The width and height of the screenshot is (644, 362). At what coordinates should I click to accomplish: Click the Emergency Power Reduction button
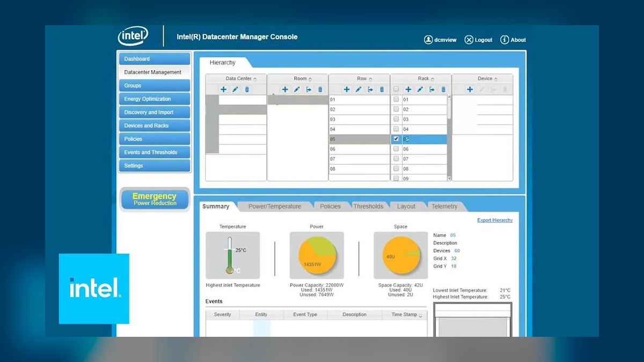[155, 200]
